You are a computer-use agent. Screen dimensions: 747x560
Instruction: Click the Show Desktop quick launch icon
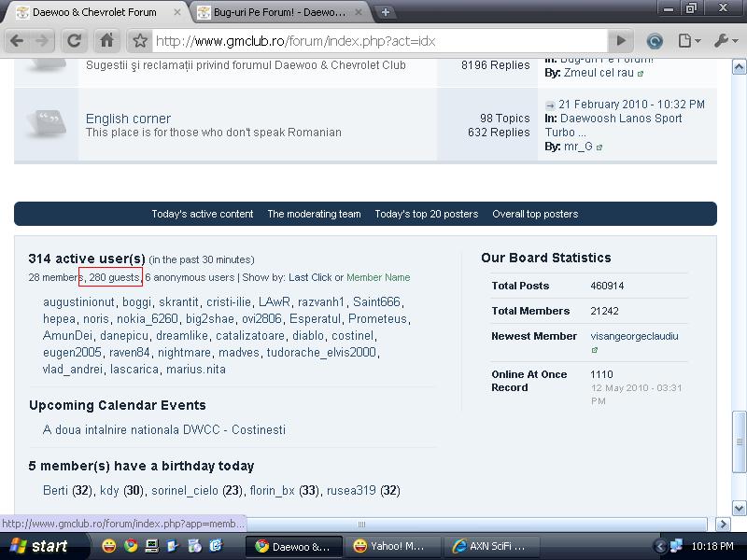coord(173,546)
